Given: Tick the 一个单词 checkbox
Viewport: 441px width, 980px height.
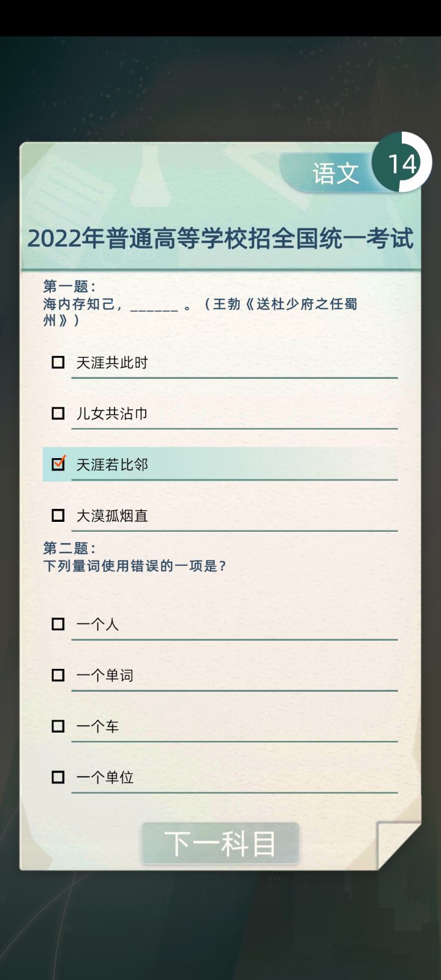Looking at the screenshot, I should click(58, 675).
